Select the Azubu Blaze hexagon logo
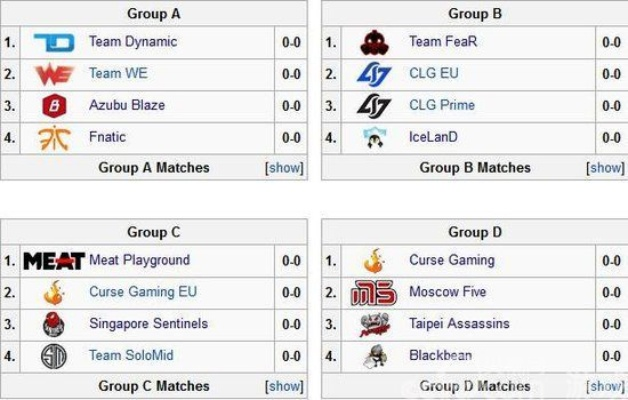Screen dimensions: 628x400 [54, 106]
